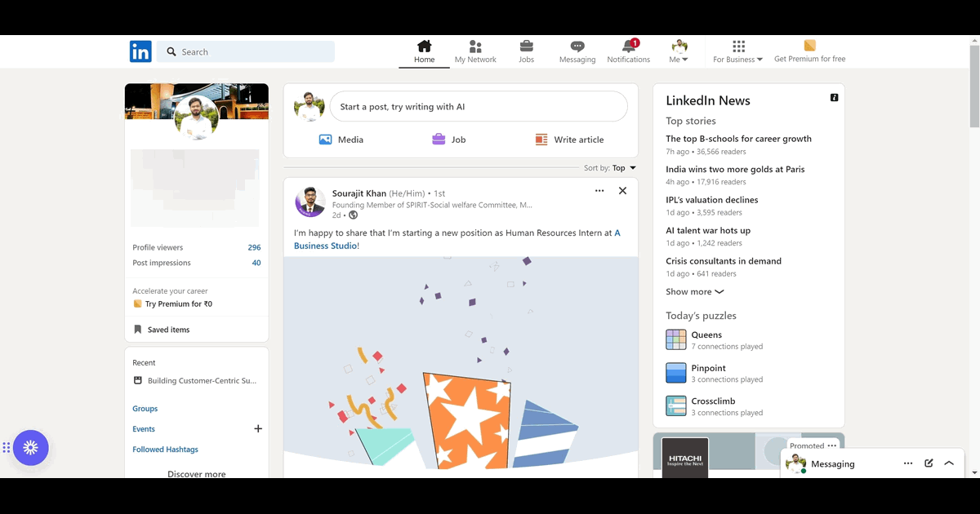The height and width of the screenshot is (514, 980).
Task: Play the Queens puzzle
Action: (715, 340)
